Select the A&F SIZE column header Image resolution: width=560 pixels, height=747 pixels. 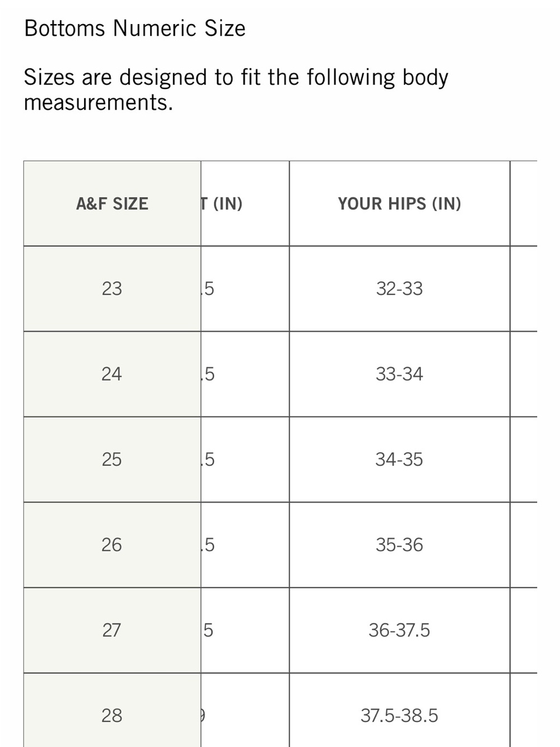point(112,203)
